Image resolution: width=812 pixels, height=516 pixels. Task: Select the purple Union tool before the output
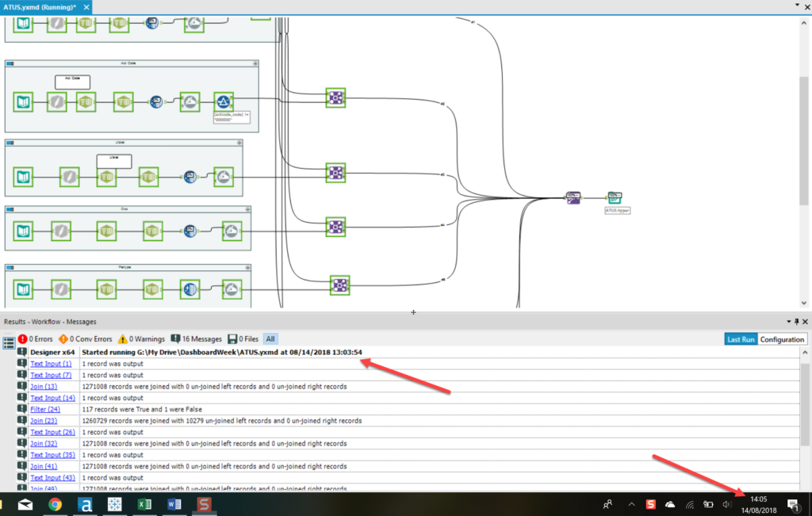(573, 197)
